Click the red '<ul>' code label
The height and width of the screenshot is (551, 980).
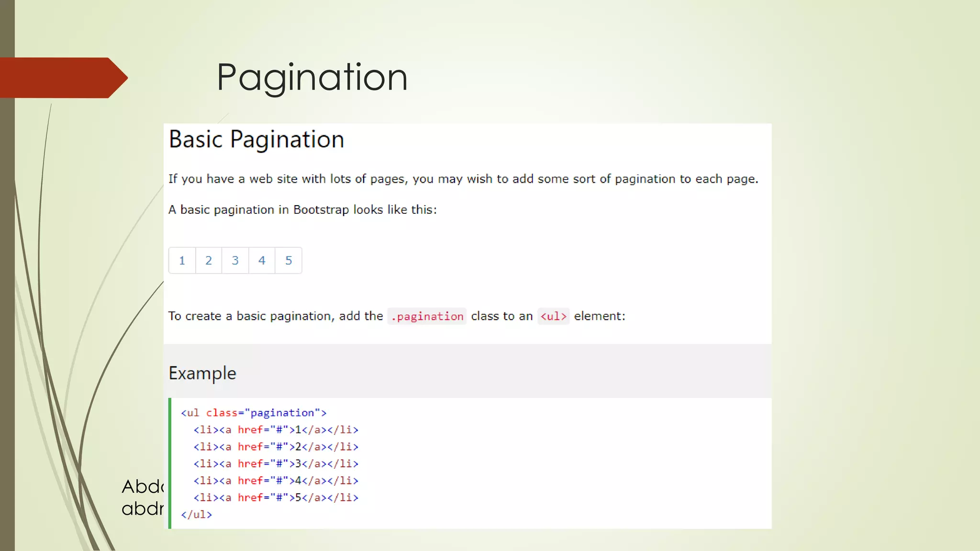pos(553,316)
